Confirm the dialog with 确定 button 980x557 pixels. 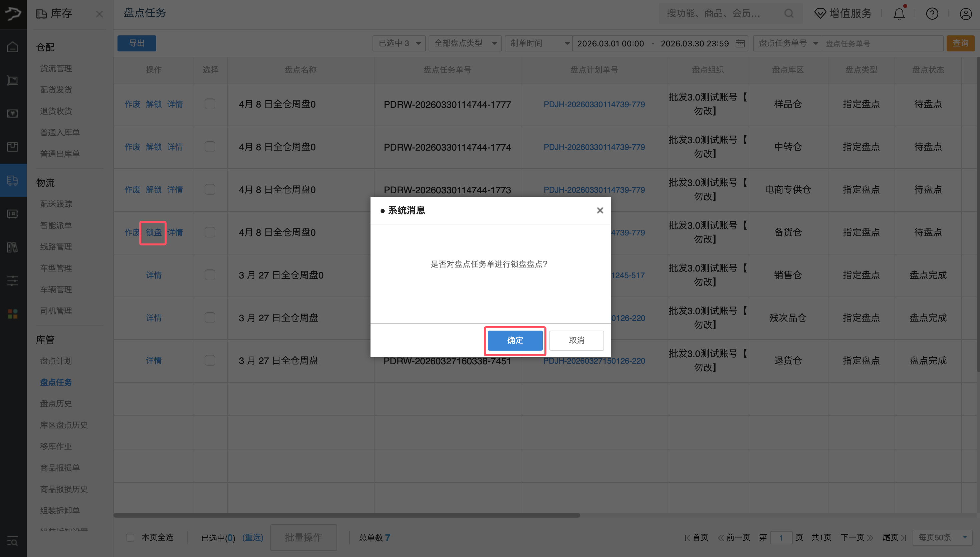point(515,340)
